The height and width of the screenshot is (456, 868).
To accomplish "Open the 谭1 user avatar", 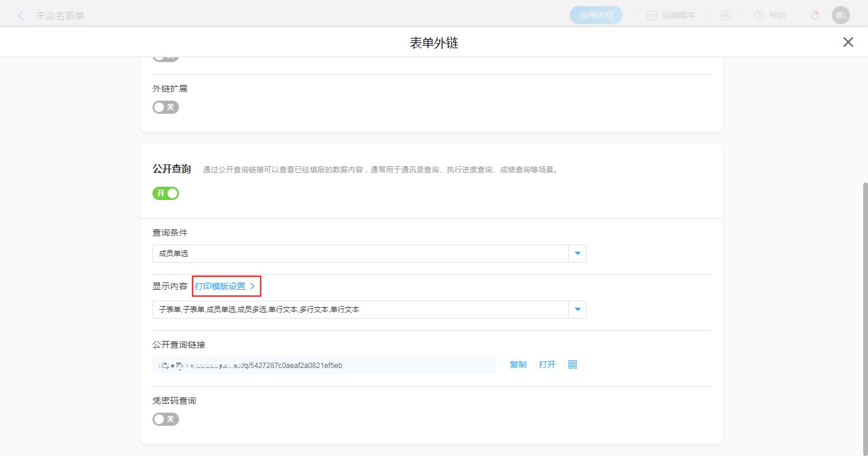I will click(840, 15).
